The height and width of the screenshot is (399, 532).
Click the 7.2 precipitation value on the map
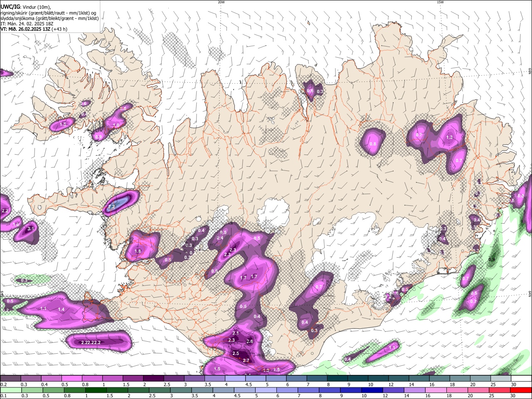tap(112, 206)
